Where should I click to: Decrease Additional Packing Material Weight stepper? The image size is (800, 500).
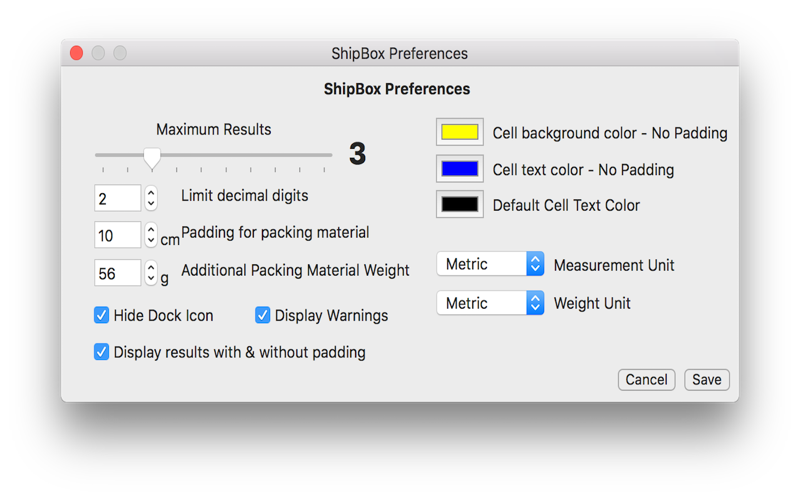151,279
